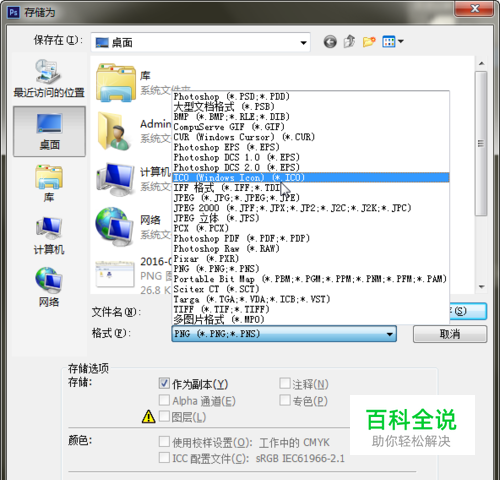Choose Targa (*.TGA) format
Viewport: 500px width, 480px height.
[311, 299]
